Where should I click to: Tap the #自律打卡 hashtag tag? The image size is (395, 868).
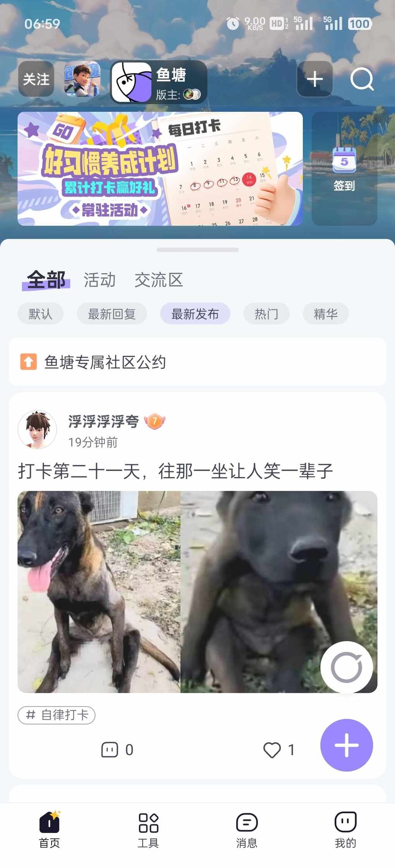tap(57, 715)
